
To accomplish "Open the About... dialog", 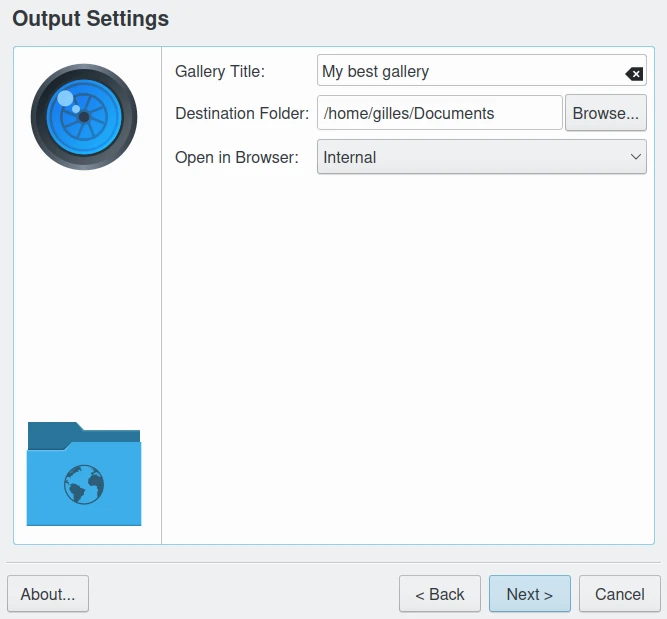I will [x=48, y=594].
